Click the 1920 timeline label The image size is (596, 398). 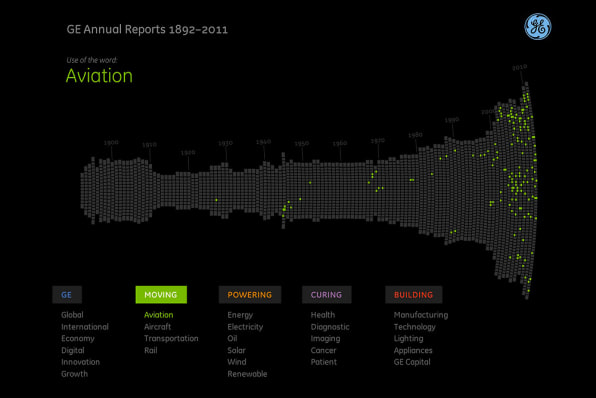(x=188, y=152)
